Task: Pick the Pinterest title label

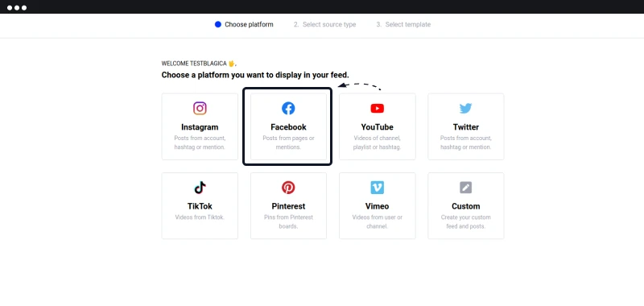Action: tap(288, 206)
